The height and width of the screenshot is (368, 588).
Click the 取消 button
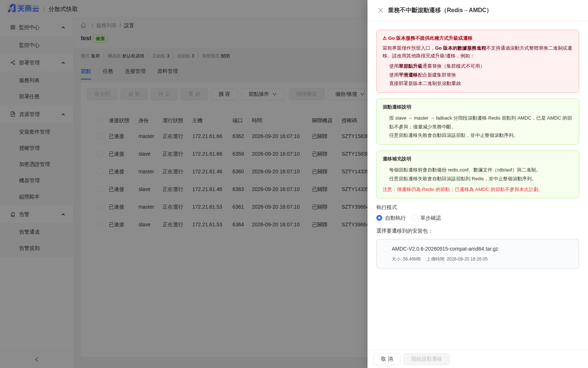pyautogui.click(x=387, y=359)
